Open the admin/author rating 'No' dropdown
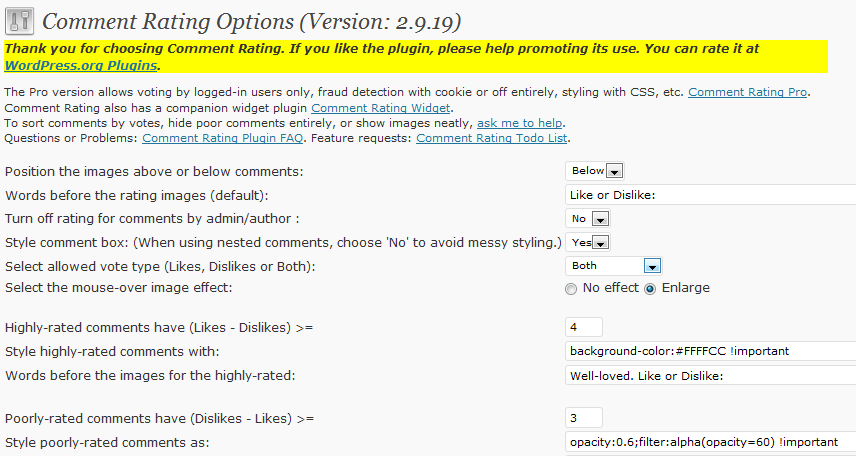 point(587,218)
